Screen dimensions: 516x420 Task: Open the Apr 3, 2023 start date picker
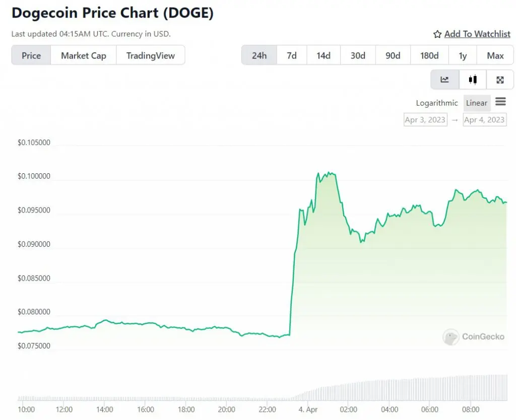point(425,119)
